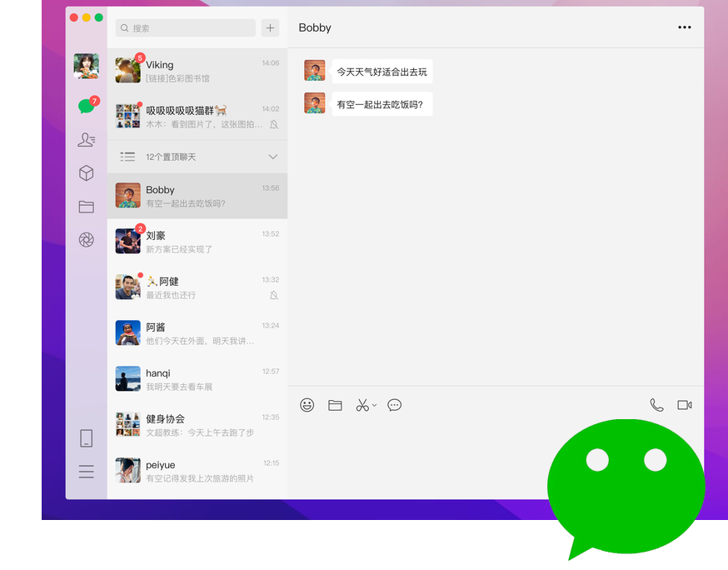This screenshot has height=570, width=728.
Task: Start a video call with Bobby
Action: click(x=685, y=405)
